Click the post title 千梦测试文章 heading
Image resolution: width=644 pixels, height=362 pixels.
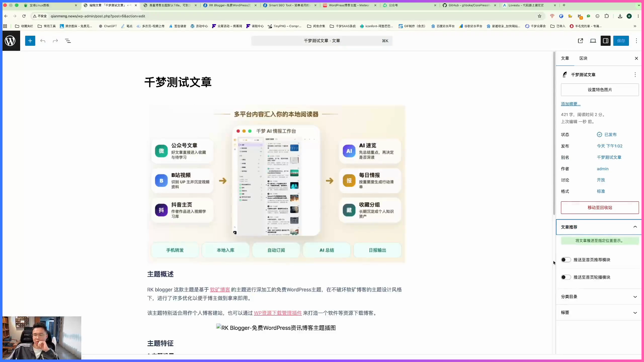178,82
